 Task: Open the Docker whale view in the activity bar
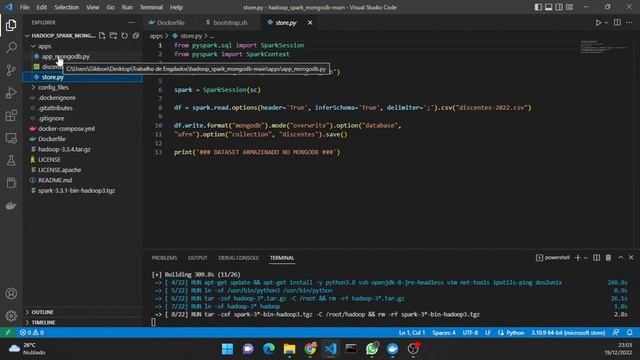pyautogui.click(x=11, y=205)
